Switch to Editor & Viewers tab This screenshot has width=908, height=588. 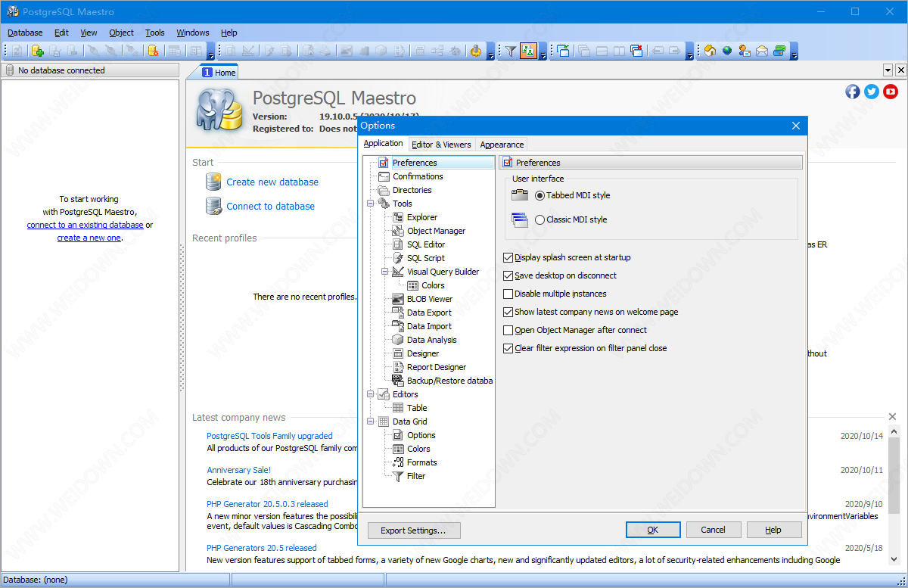(441, 145)
